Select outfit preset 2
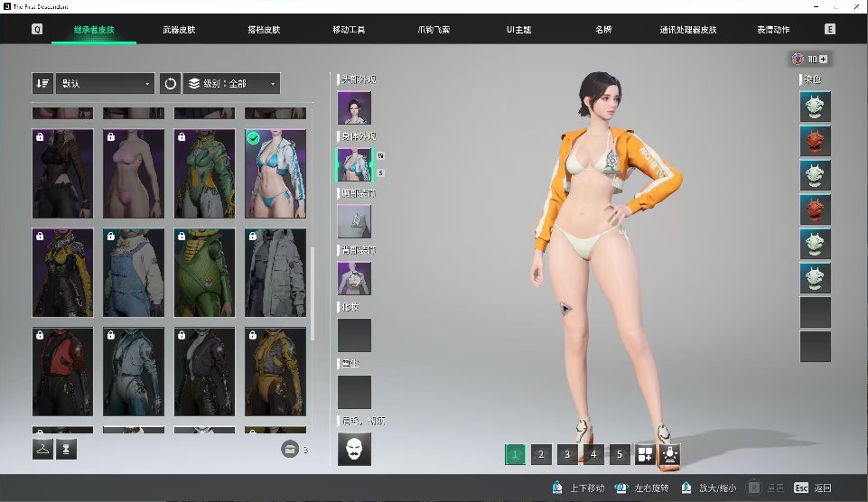Viewport: 868px width, 502px height. pos(541,454)
